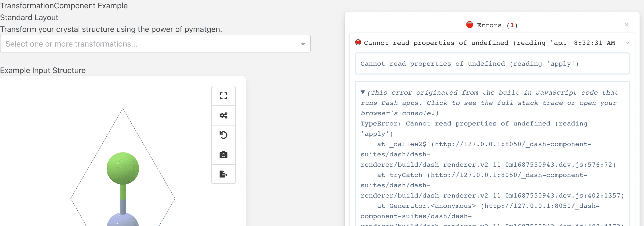The height and width of the screenshot is (226, 644).
Task: Reset the structure camera orientation
Action: [x=223, y=135]
